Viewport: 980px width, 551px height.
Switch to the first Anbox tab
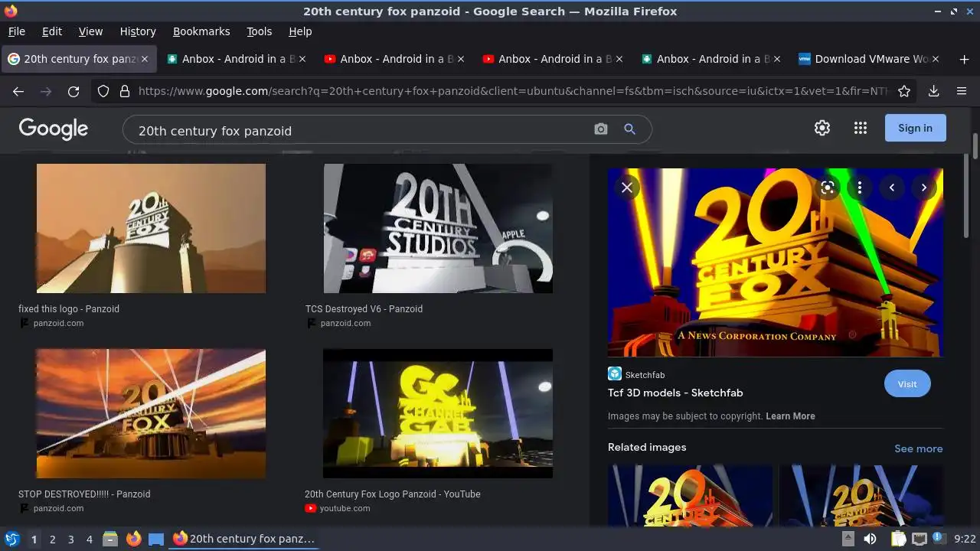(x=235, y=59)
